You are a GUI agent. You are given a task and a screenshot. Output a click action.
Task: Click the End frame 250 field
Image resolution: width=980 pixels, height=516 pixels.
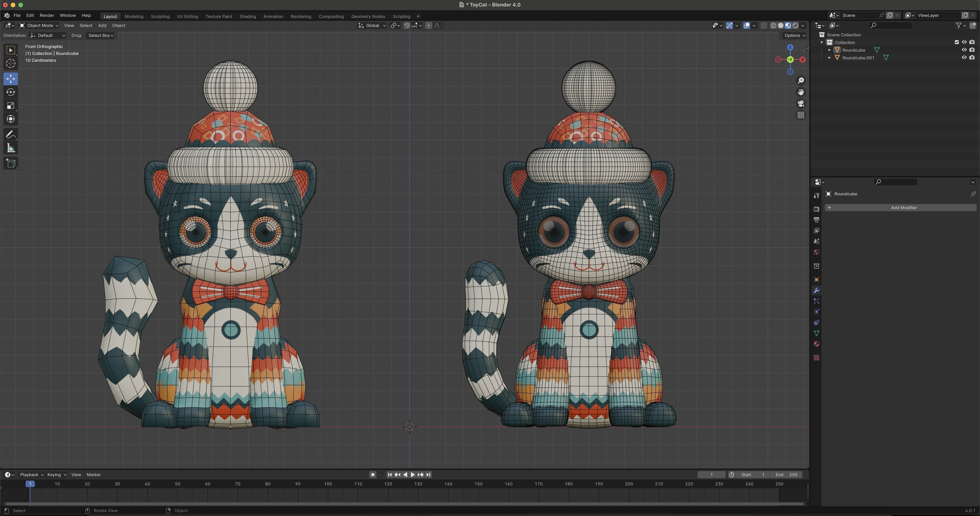pyautogui.click(x=786, y=474)
